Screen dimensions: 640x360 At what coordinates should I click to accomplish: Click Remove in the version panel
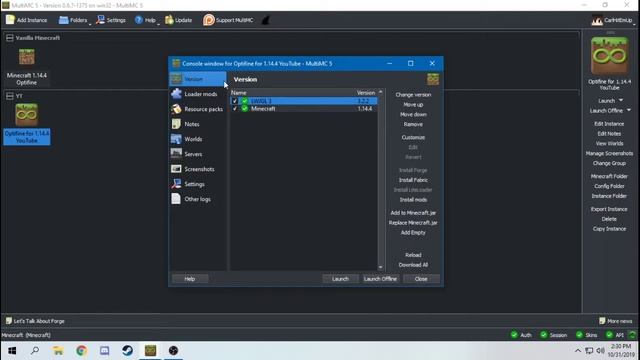tap(413, 124)
